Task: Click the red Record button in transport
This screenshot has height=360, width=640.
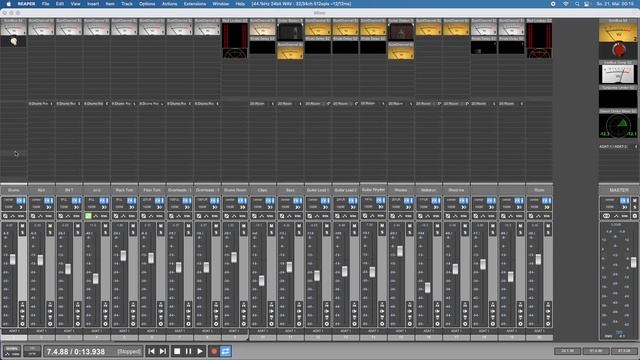Action: (x=214, y=351)
